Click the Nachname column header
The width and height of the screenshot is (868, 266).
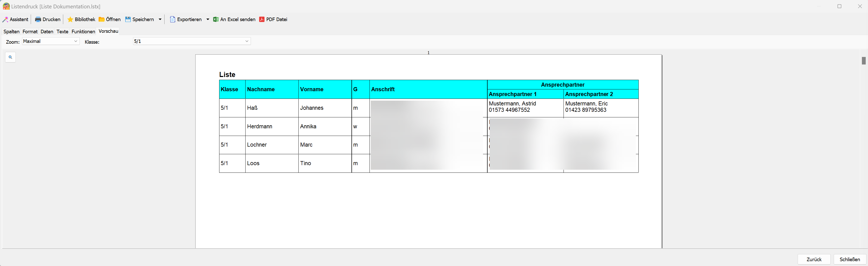[x=272, y=89]
